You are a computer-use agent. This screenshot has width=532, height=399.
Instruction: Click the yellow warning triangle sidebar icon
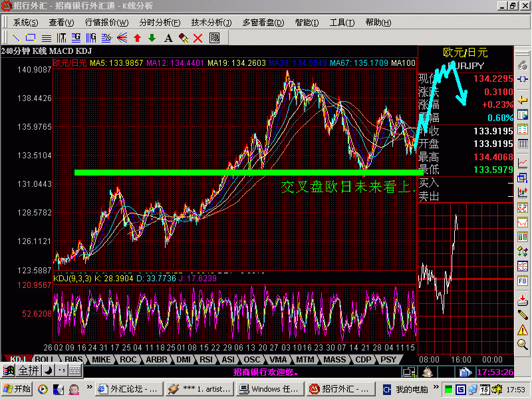pos(523,329)
